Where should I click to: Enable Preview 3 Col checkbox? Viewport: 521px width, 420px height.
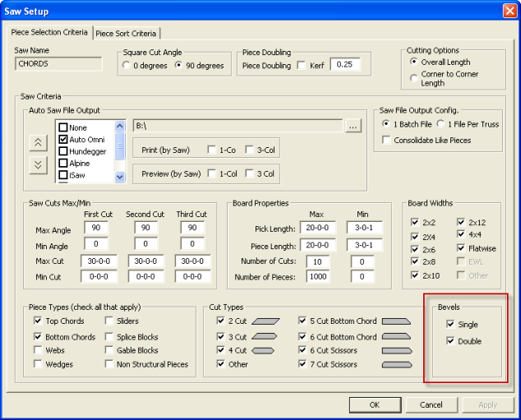[x=249, y=173]
